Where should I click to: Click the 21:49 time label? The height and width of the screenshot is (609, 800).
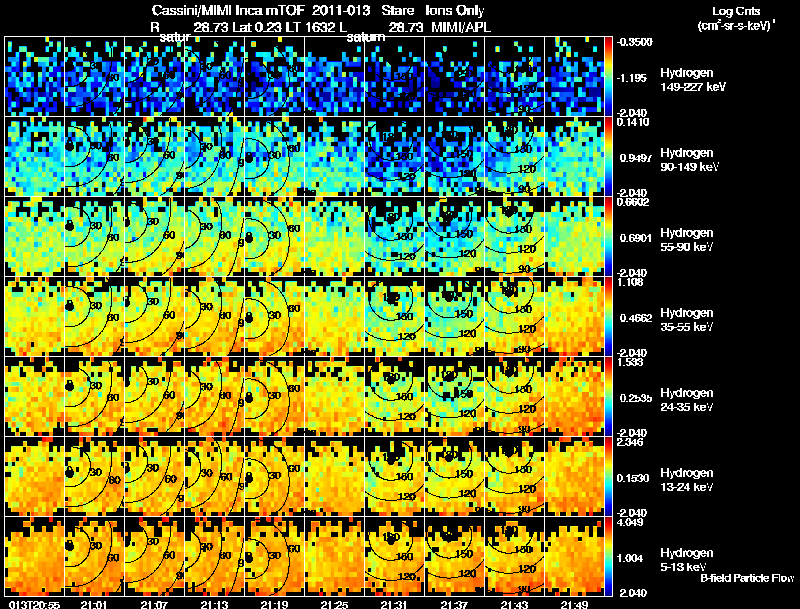point(574,604)
